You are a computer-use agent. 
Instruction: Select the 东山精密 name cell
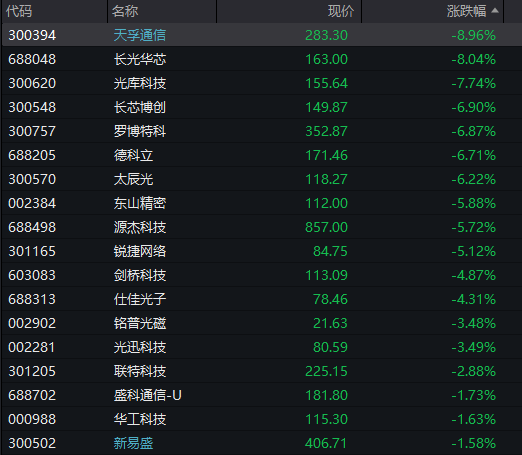(140, 203)
